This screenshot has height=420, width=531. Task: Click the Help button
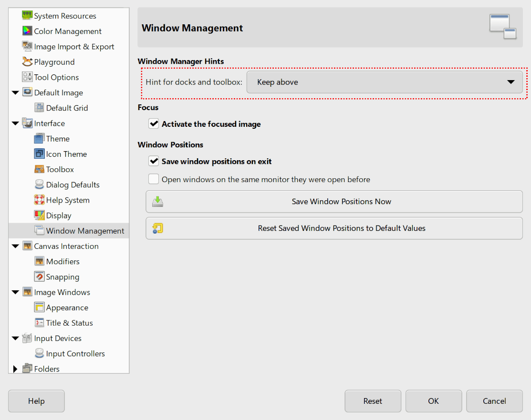pos(36,401)
